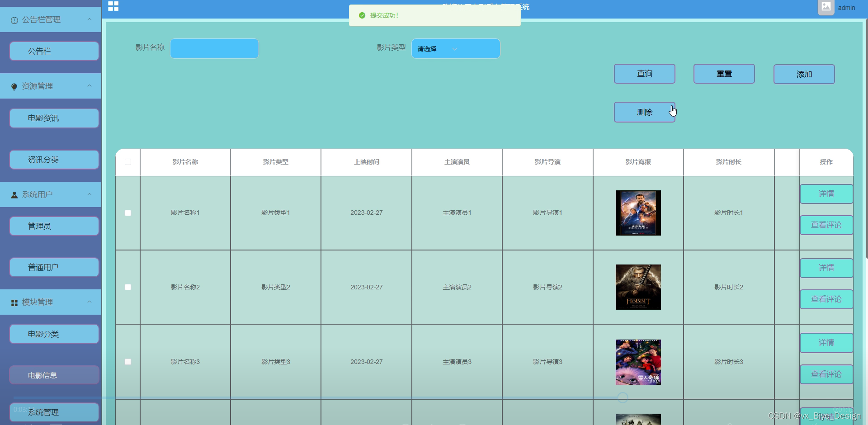The image size is (868, 425).
Task: Click cell 影片导演1
Action: [x=547, y=212]
